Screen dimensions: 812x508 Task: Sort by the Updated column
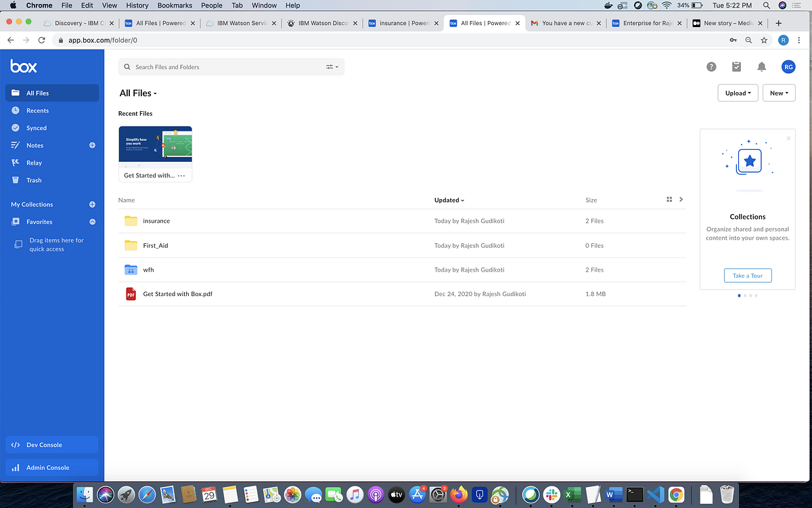tap(449, 200)
